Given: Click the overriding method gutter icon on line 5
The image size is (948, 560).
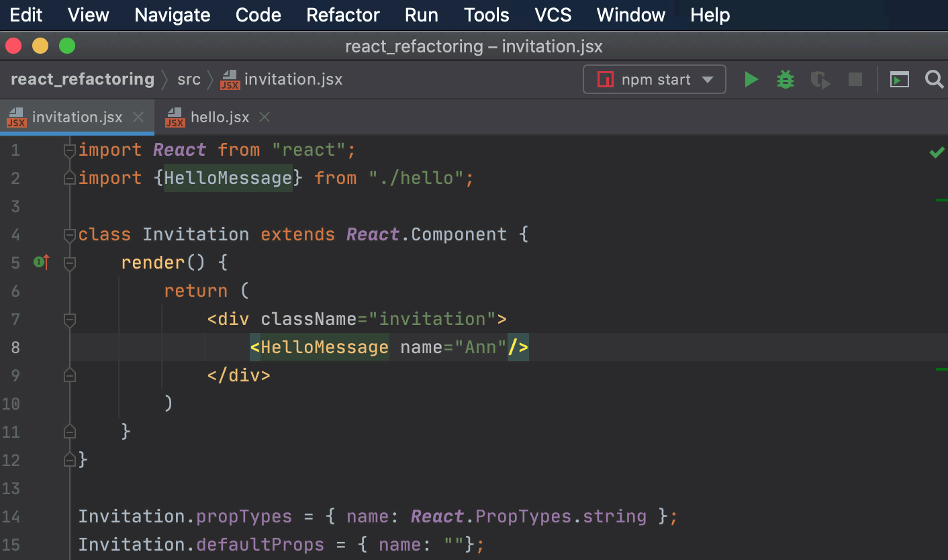Looking at the screenshot, I should click(40, 263).
